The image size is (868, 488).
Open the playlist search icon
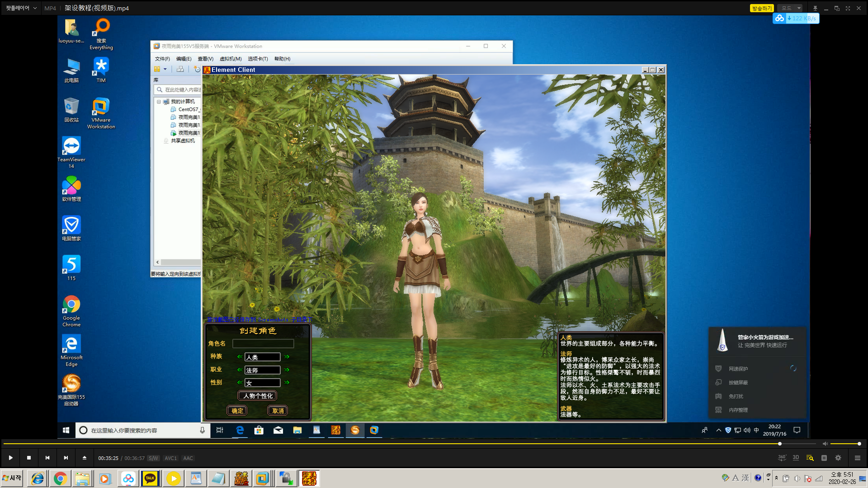point(810,458)
